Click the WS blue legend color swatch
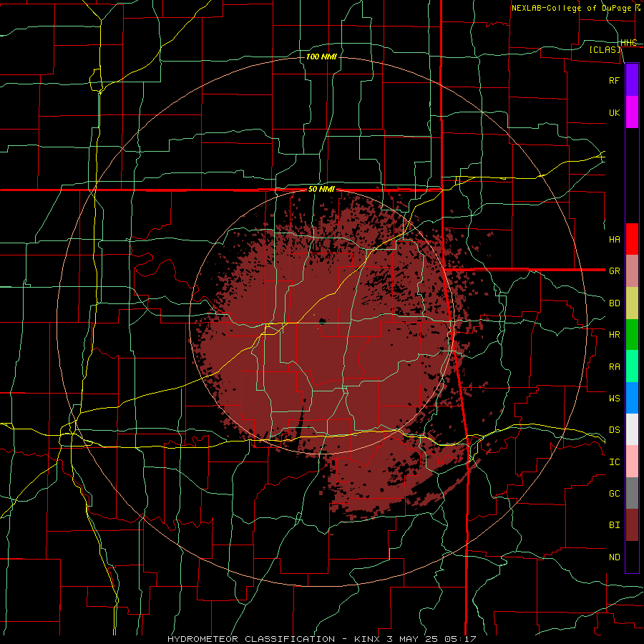 pyautogui.click(x=632, y=398)
